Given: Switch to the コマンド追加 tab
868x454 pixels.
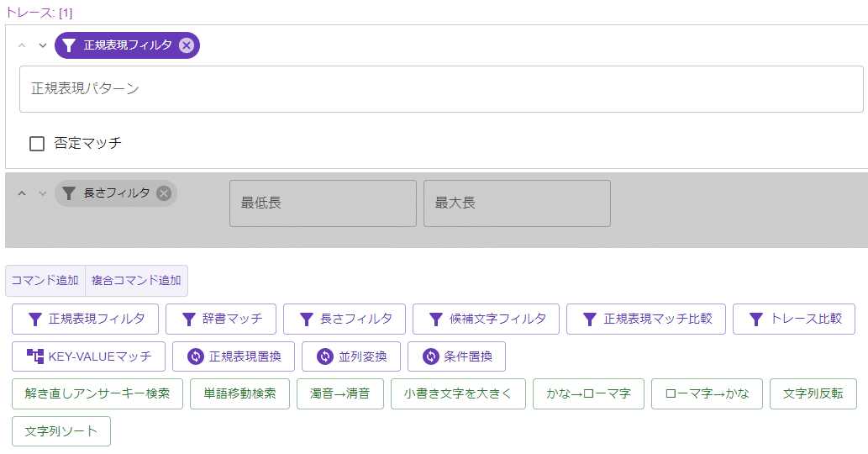Looking at the screenshot, I should click(x=45, y=281).
